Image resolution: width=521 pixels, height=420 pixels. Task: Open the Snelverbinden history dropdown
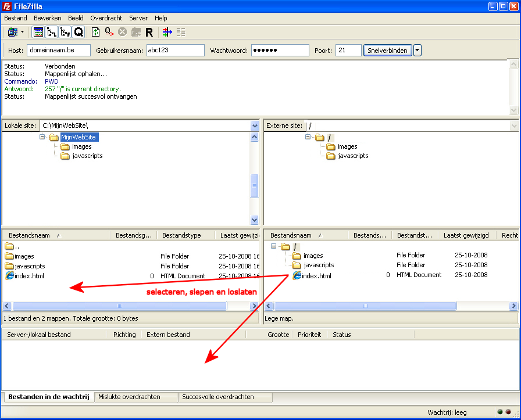click(x=417, y=51)
